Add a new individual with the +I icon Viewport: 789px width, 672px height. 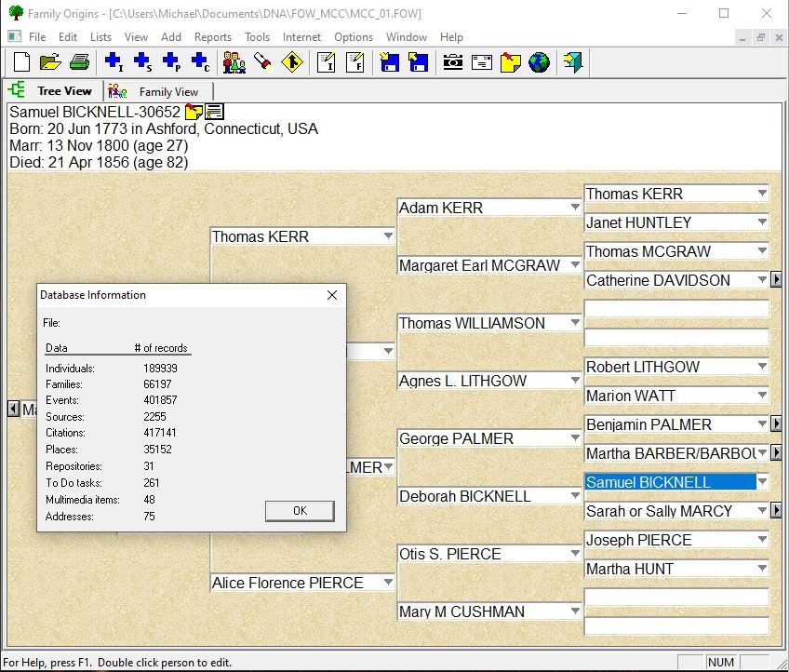click(x=112, y=62)
